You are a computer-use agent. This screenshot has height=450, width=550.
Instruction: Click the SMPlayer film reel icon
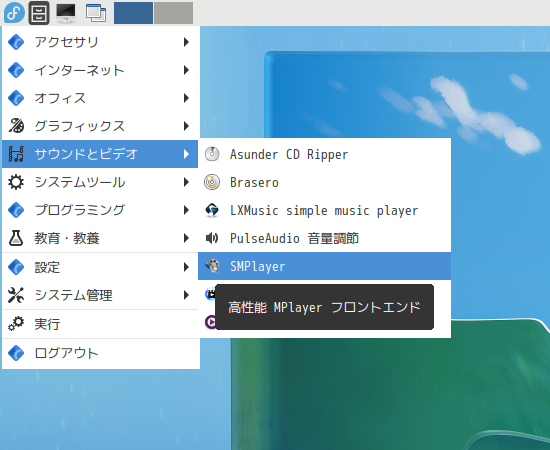[212, 266]
